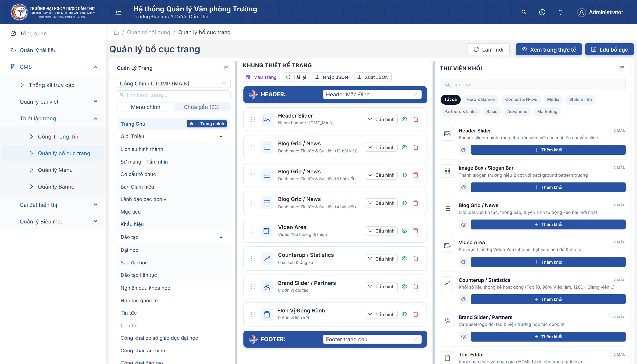The height and width of the screenshot is (364, 637).
Task: Open the help question mark icon
Action: 542,12
